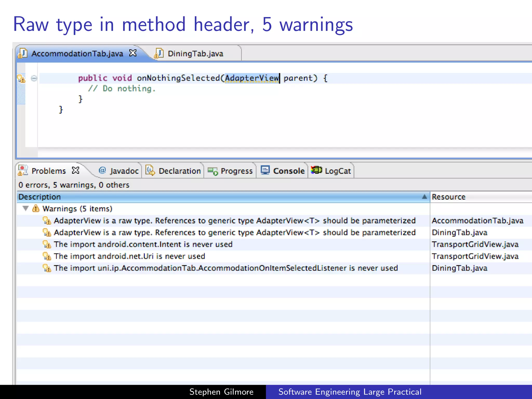The height and width of the screenshot is (399, 532).
Task: Click the 'Do nothing.' comment line
Action: [x=122, y=89]
